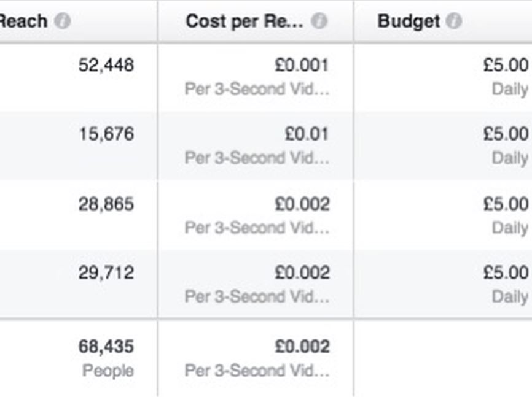Image resolution: width=532 pixels, height=397 pixels.
Task: Click the £0.01 cost per result value
Action: pos(307,134)
